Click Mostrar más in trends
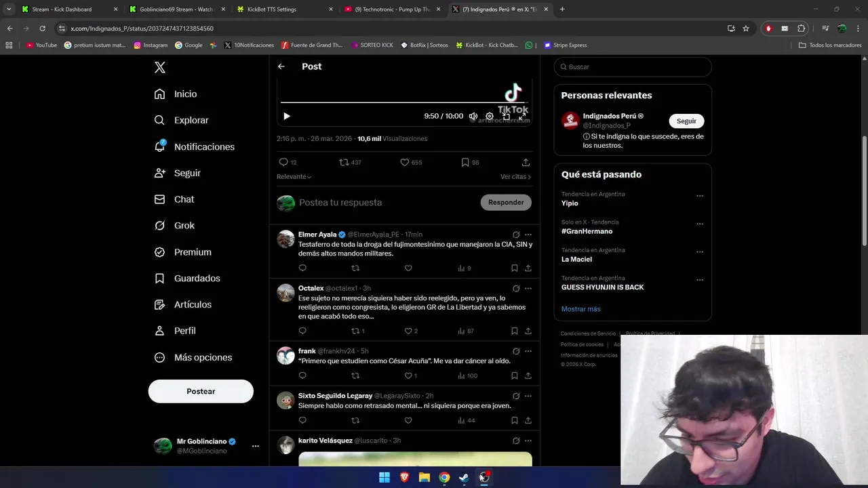Image resolution: width=868 pixels, height=488 pixels. pos(580,309)
